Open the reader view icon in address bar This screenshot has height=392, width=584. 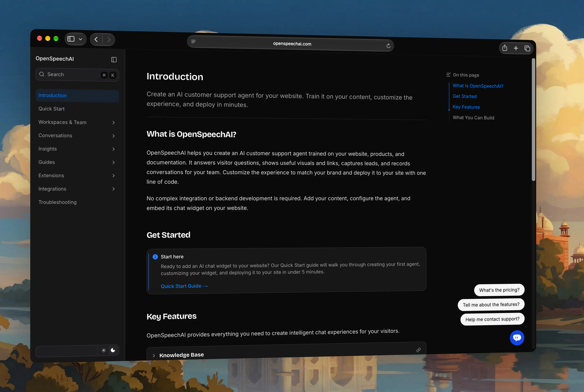point(193,41)
